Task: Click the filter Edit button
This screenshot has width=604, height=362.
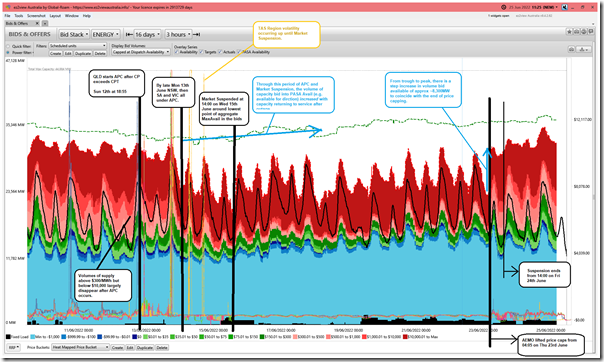Action: coord(68,54)
